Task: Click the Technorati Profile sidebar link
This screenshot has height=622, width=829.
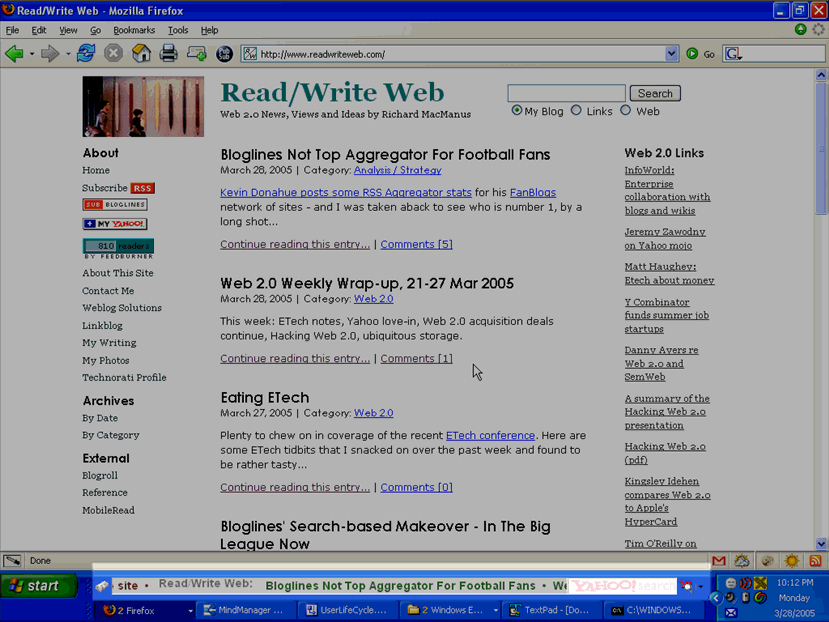Action: (x=124, y=378)
